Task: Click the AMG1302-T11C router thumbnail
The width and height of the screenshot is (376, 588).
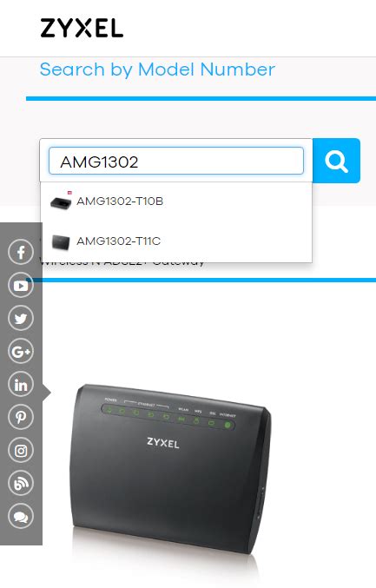Action: [61, 242]
